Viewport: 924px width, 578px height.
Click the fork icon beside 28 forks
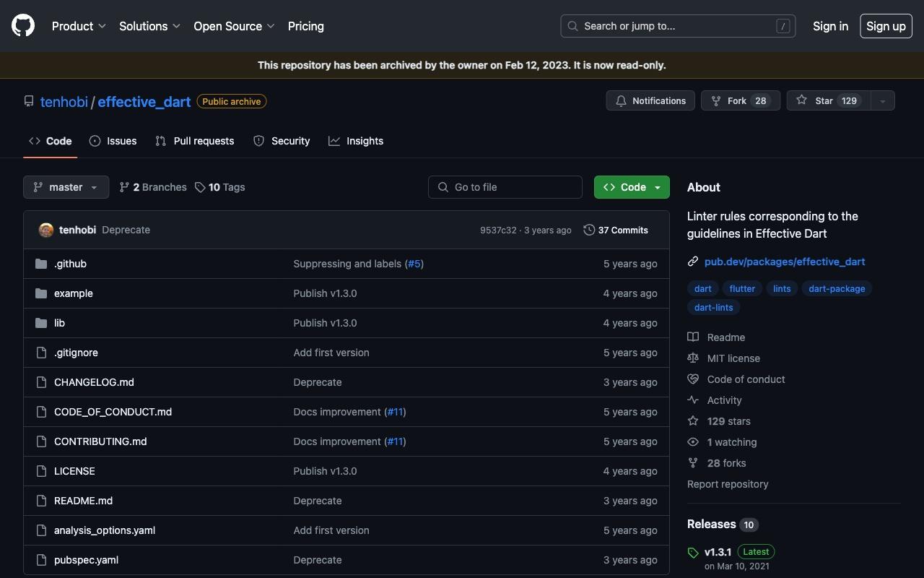(693, 463)
